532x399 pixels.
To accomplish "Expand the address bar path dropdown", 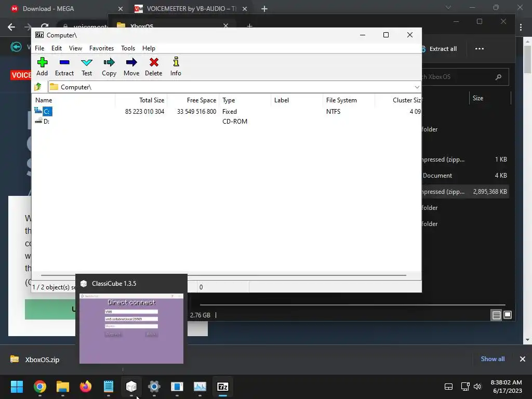I will click(417, 87).
